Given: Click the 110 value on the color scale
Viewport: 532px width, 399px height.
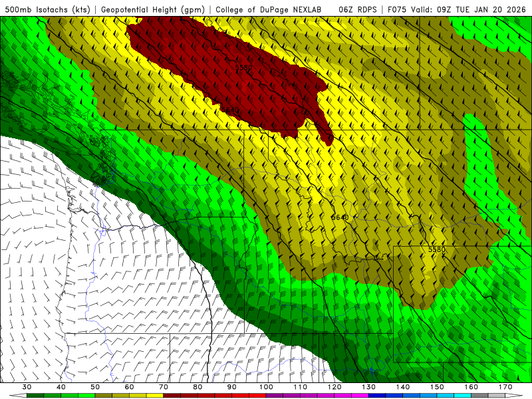Looking at the screenshot, I should click(301, 387).
